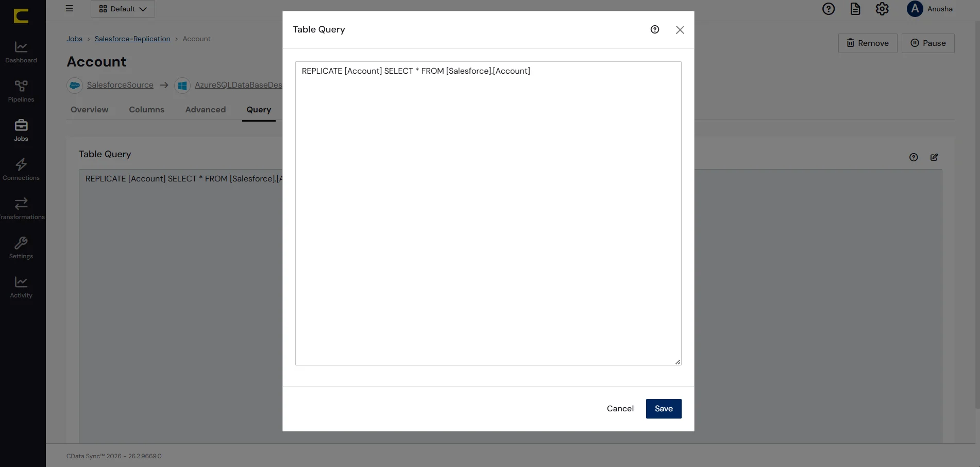Click the 'Account' page heading

(x=96, y=62)
